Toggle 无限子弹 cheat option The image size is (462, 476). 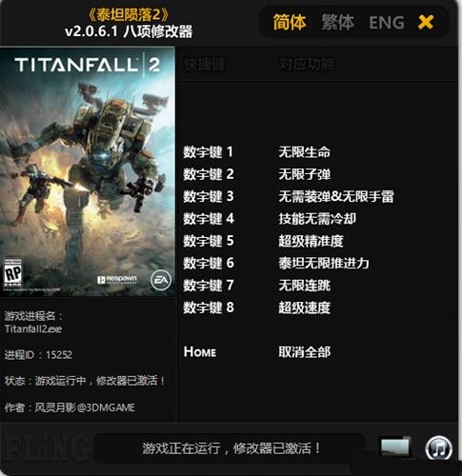pyautogui.click(x=304, y=174)
